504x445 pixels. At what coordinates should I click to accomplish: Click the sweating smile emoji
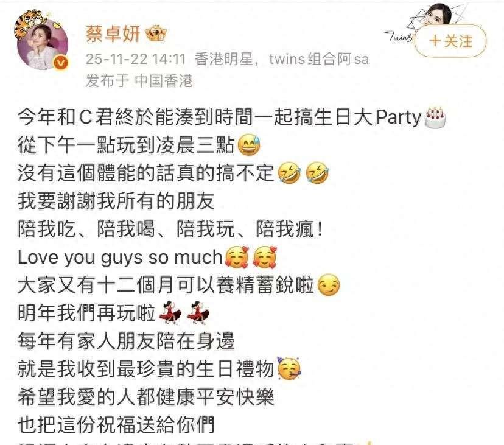click(x=249, y=145)
